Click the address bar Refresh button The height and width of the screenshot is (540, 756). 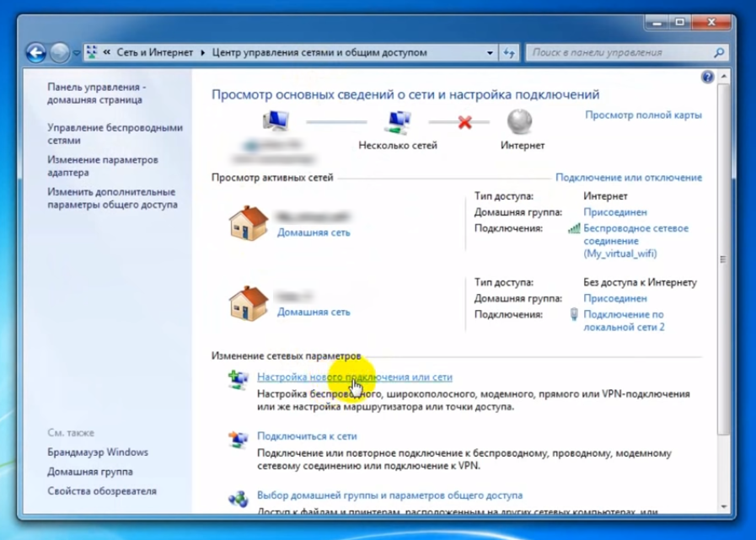(x=509, y=52)
